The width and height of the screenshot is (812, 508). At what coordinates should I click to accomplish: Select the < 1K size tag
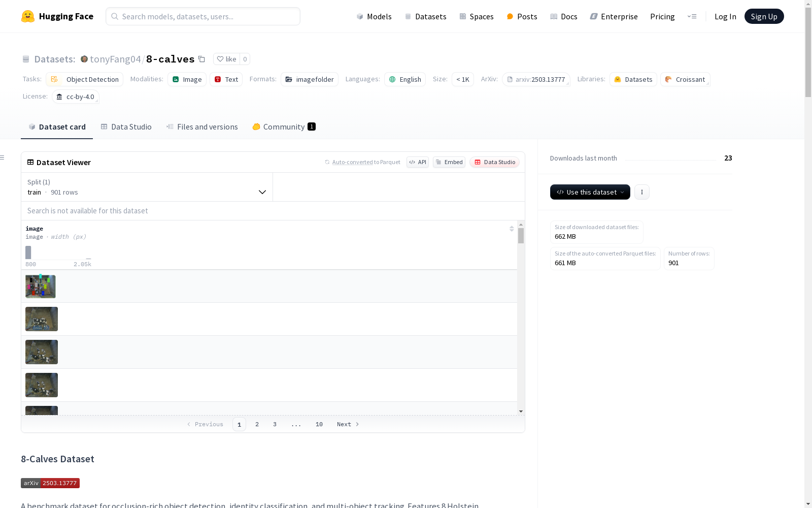pos(463,79)
